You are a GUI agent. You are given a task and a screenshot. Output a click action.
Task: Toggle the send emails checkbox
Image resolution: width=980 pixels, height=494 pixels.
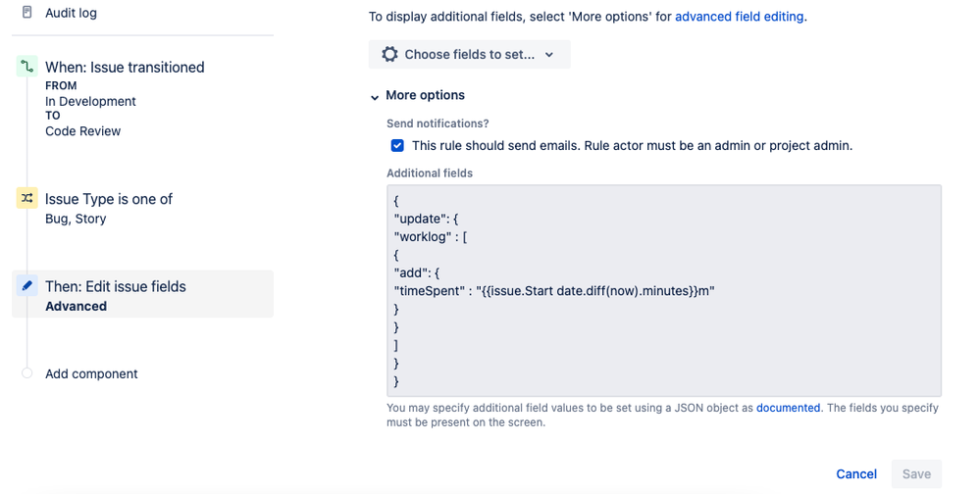397,146
